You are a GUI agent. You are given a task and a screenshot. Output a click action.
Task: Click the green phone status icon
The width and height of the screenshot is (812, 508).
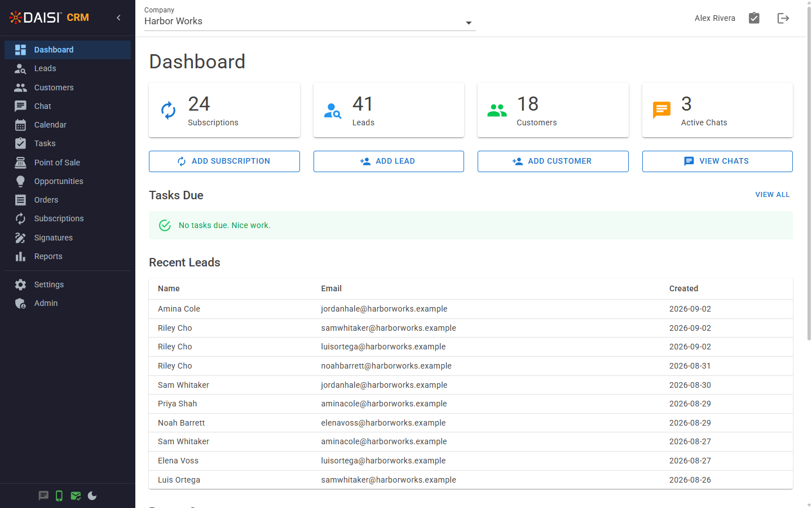tap(59, 496)
